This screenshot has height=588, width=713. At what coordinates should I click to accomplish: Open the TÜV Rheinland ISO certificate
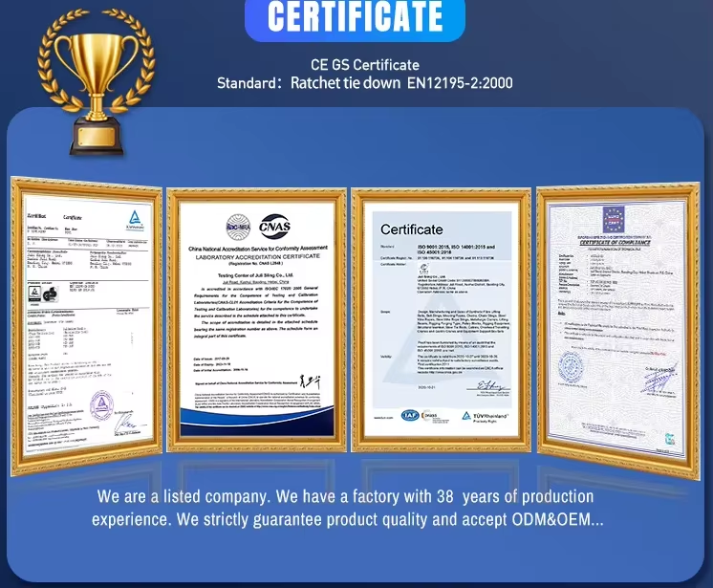click(x=441, y=319)
